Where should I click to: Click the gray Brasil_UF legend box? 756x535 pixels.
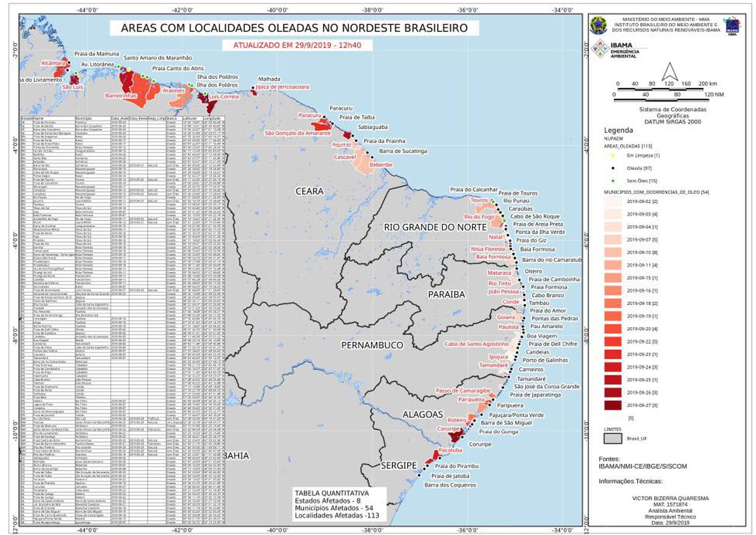tap(612, 439)
